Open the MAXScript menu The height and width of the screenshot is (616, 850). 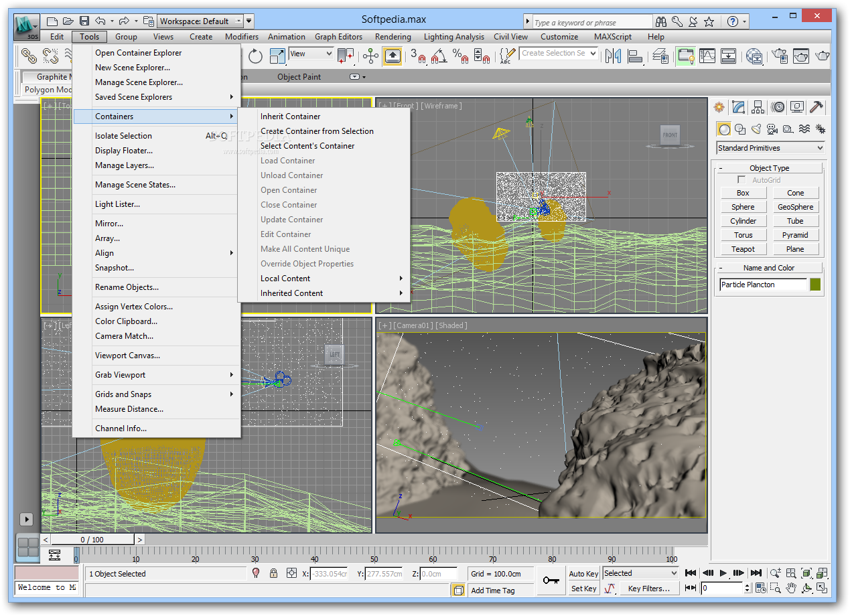[613, 37]
